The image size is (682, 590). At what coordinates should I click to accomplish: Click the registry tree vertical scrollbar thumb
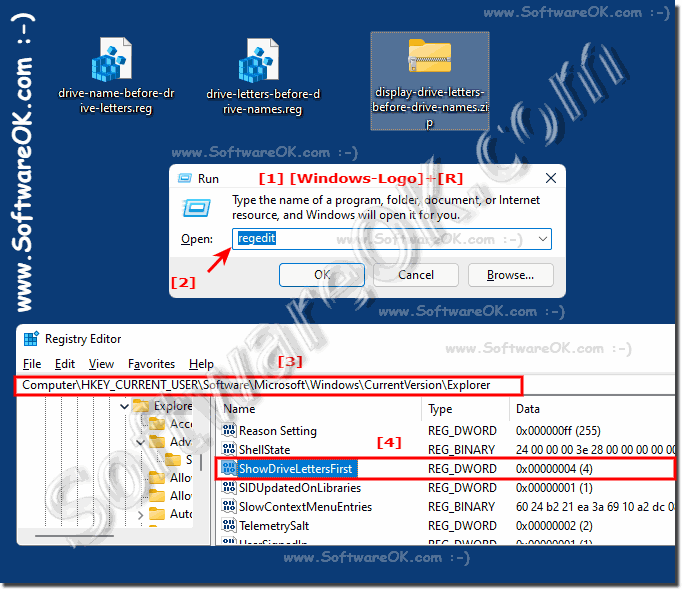pyautogui.click(x=201, y=462)
